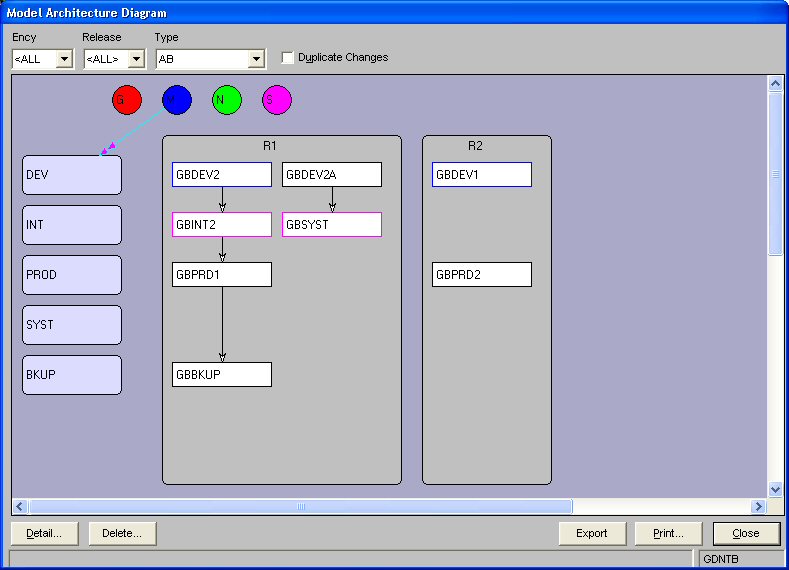Enable the Duplicate Changes checkbox
The width and height of the screenshot is (789, 570).
[x=288, y=58]
